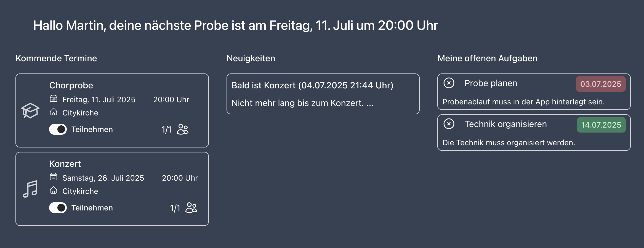Click the Kommende Termine section heading
The height and width of the screenshot is (248, 644).
click(56, 58)
